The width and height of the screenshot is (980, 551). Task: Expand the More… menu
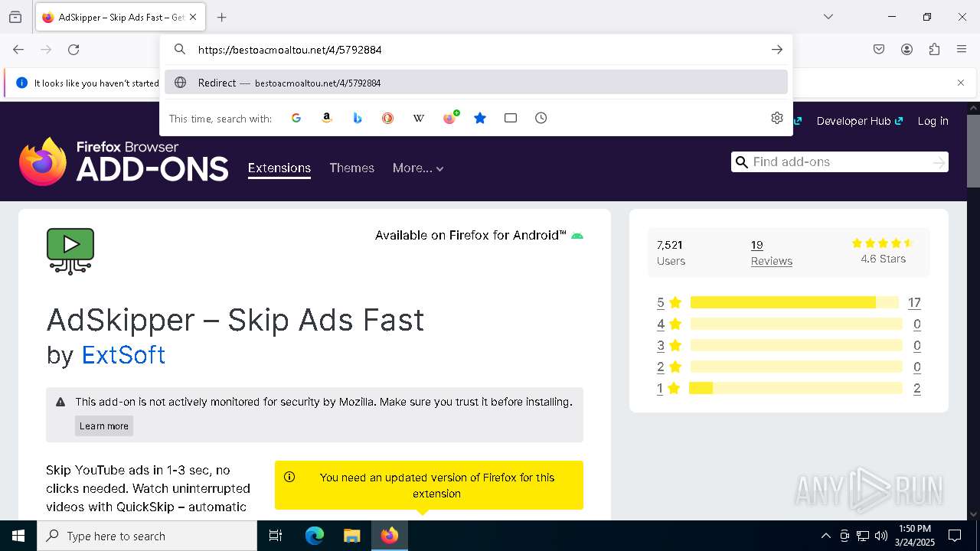[418, 168]
